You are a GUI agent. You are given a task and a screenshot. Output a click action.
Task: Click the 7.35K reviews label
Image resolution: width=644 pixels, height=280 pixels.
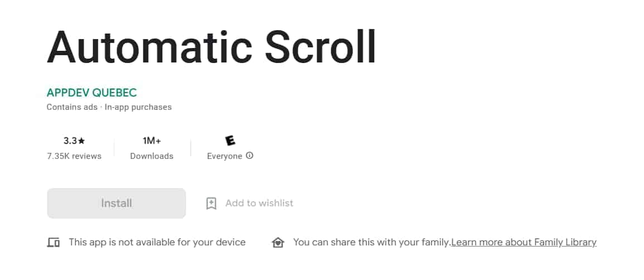coord(74,156)
